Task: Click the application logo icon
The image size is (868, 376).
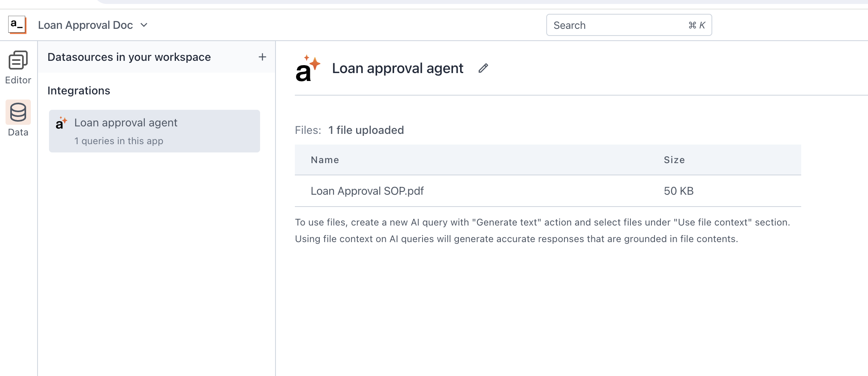Action: point(17,24)
